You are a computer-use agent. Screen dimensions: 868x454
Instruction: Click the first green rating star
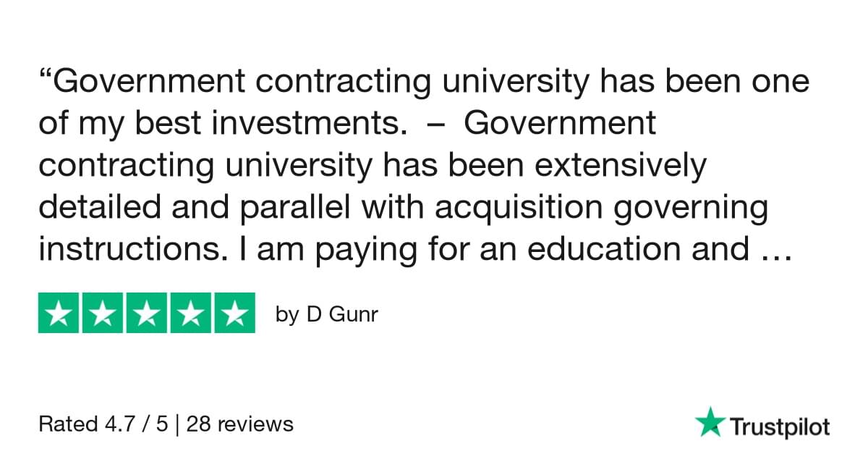[59, 313]
